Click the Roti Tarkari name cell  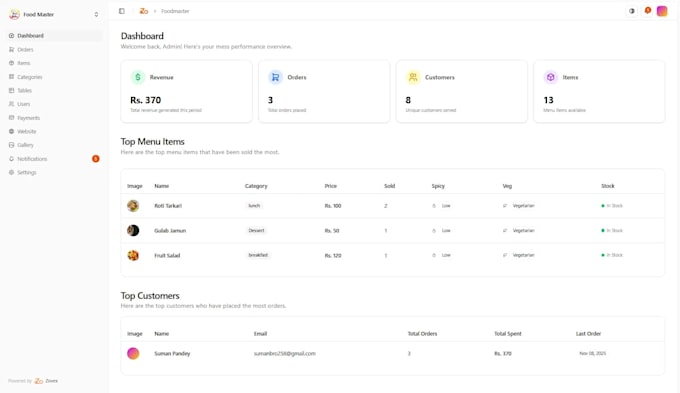(x=168, y=206)
